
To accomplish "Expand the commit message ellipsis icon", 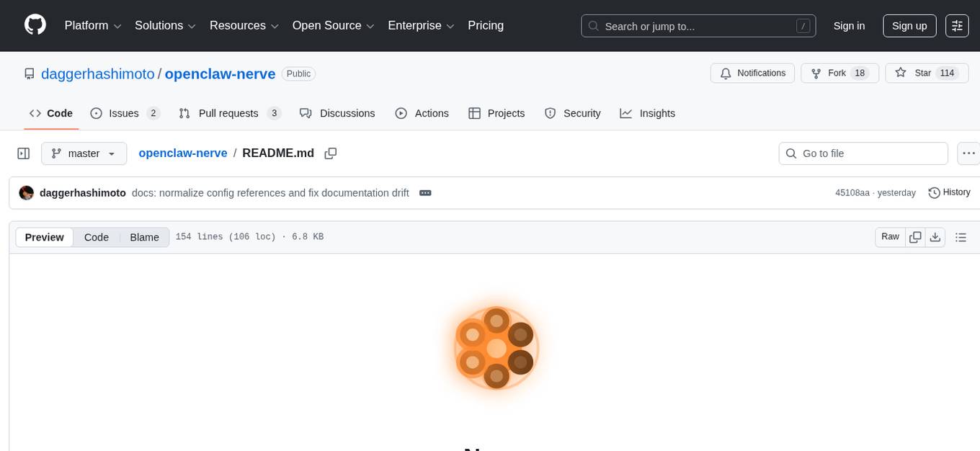I will coord(425,192).
